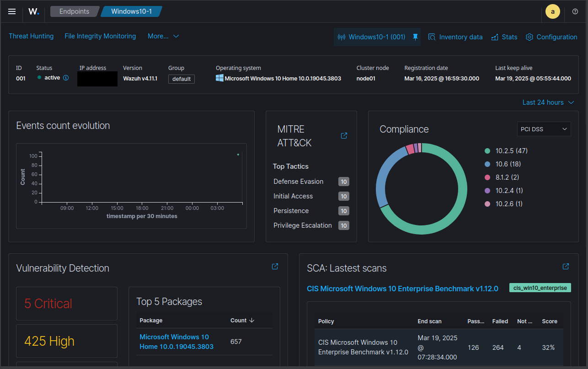Open Inventory data page
Viewport: 588px width, 369px height.
(x=455, y=37)
